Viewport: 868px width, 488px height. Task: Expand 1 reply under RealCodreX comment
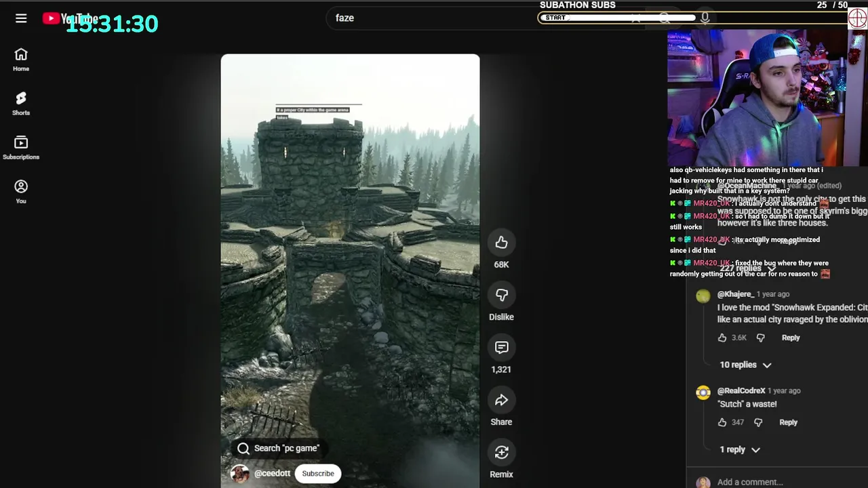pos(740,449)
